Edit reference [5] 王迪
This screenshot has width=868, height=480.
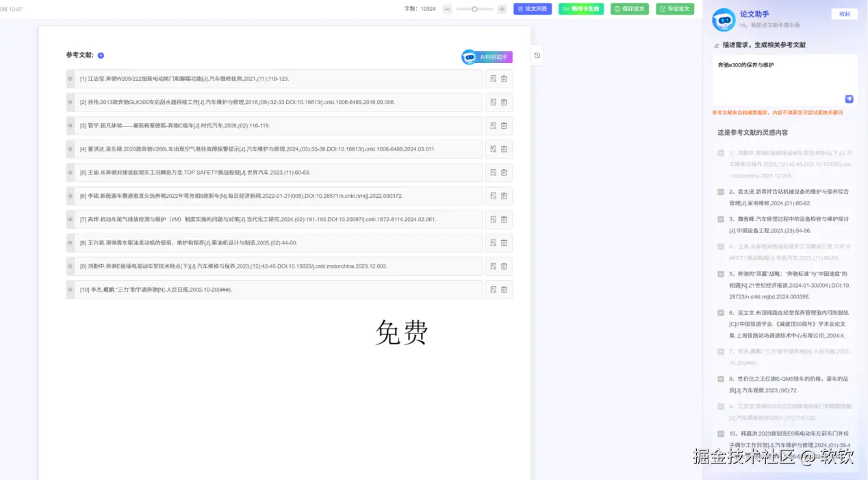click(493, 173)
